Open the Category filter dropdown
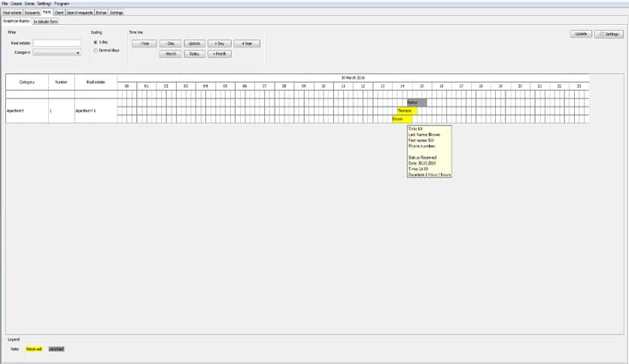 tap(57, 53)
